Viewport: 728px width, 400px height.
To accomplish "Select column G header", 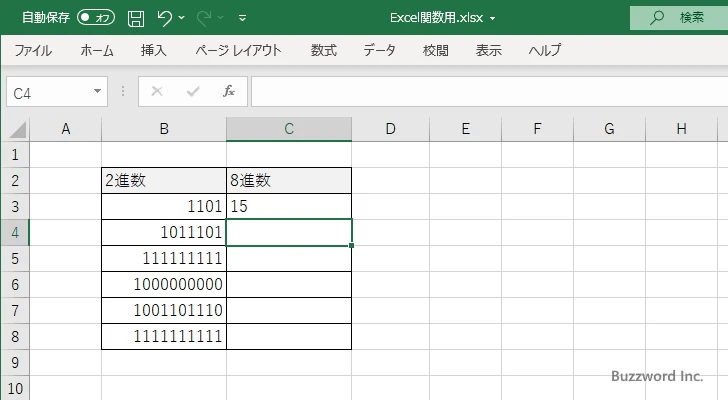I will tap(610, 129).
